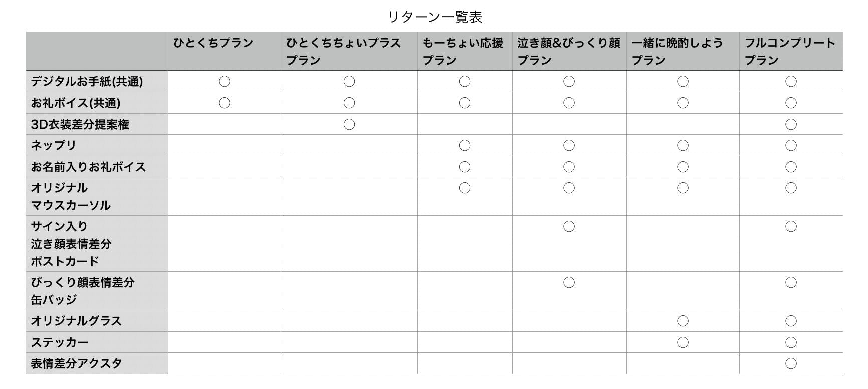The image size is (868, 389).
Task: Click the びっくり顔缶バッジ circle under フルコンプリートプラン
Action: tap(791, 282)
